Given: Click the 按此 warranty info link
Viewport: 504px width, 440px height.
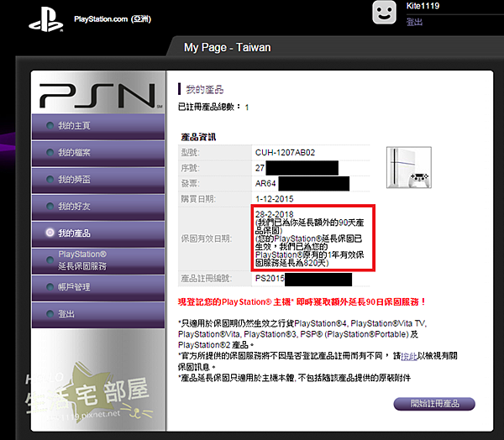Looking at the screenshot, I should pyautogui.click(x=409, y=356).
